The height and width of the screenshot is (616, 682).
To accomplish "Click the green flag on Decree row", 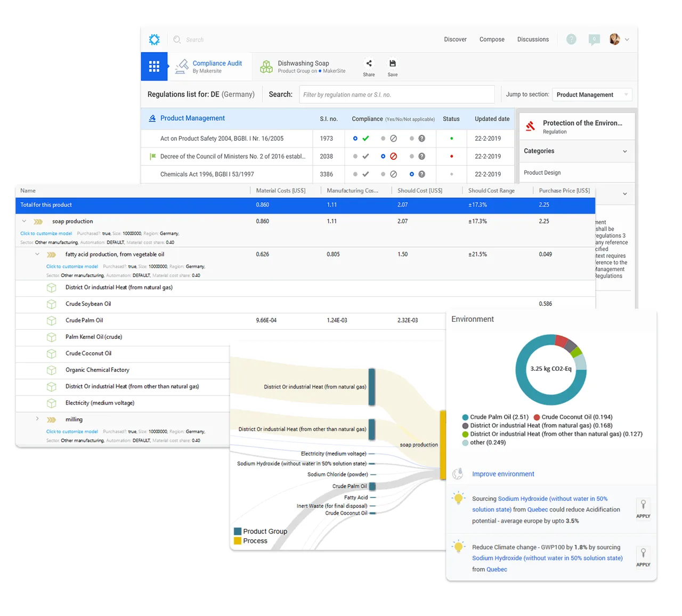I will tap(153, 157).
